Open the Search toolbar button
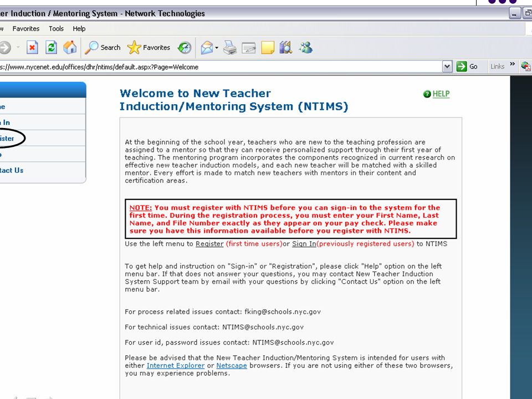Viewport: 532px width, 399px height. coord(103,48)
